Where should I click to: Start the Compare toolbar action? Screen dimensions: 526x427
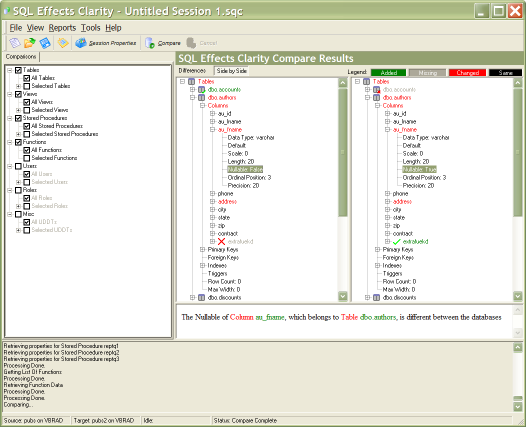163,43
